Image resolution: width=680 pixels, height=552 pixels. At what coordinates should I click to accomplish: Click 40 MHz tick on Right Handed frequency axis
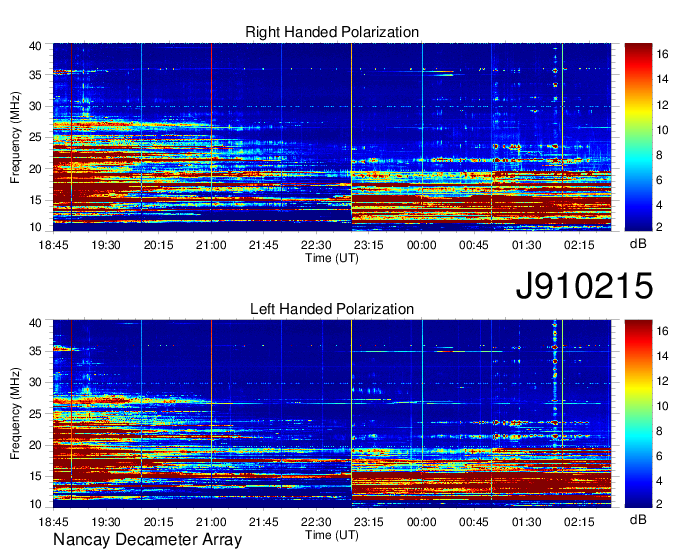coord(35,46)
